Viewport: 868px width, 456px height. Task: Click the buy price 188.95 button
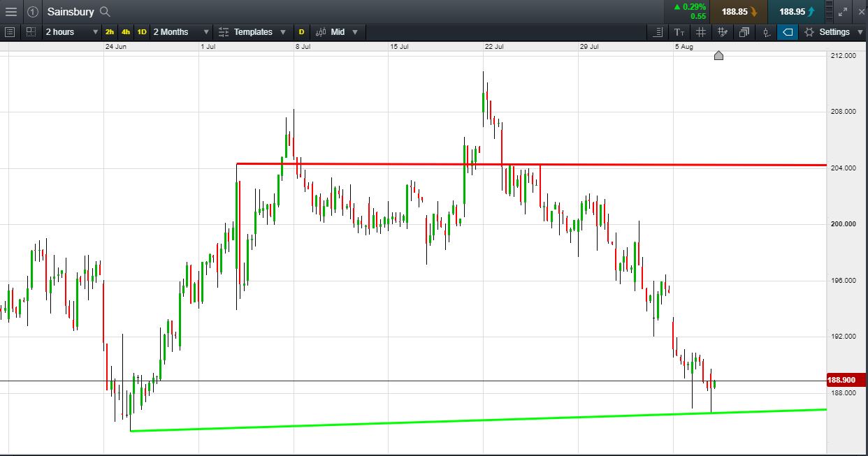796,11
